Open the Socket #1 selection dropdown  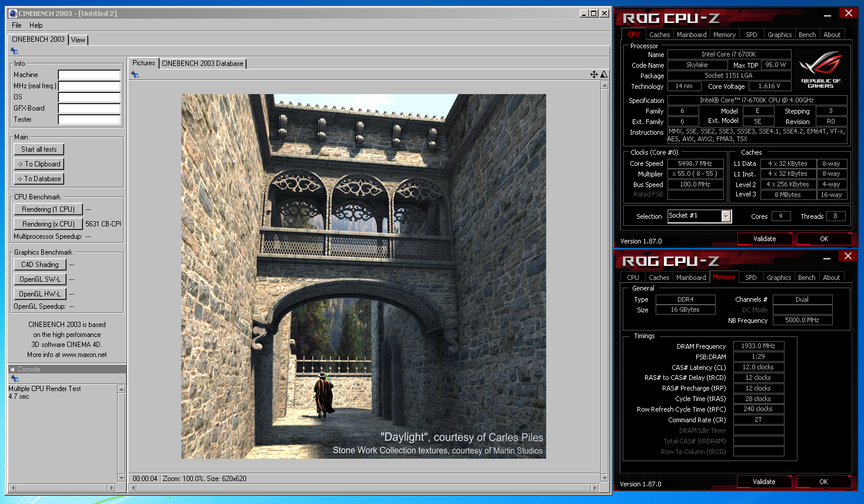(x=726, y=216)
